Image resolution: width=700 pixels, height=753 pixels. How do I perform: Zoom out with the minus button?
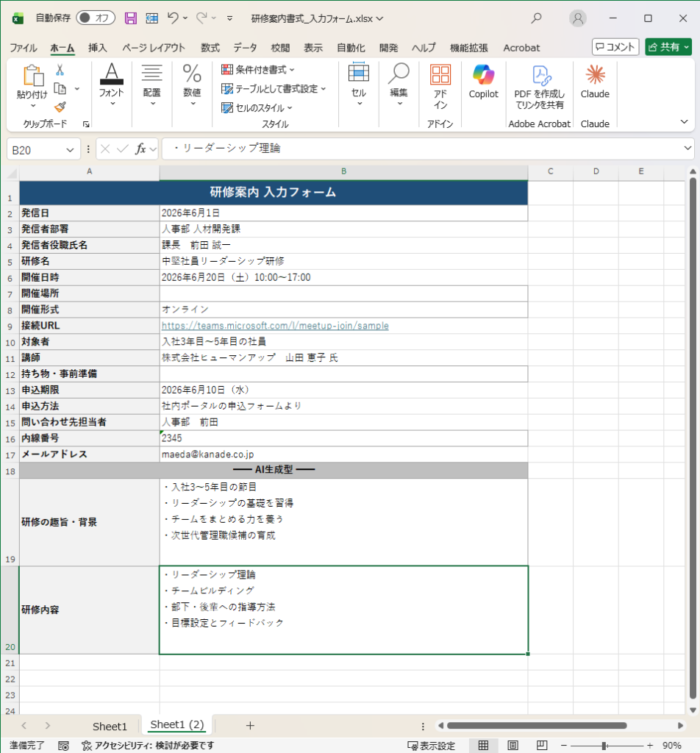tap(564, 746)
